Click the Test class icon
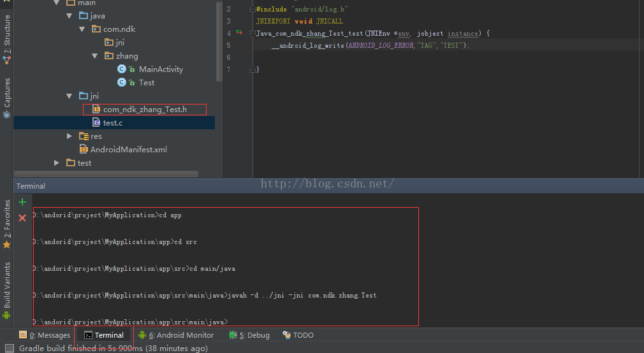 click(x=122, y=82)
